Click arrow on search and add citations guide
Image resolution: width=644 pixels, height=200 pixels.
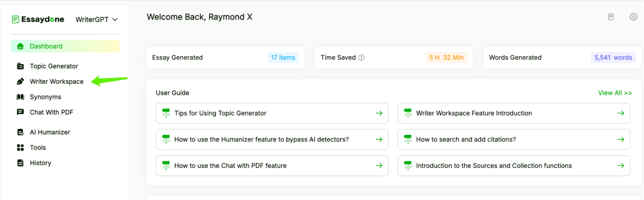620,139
